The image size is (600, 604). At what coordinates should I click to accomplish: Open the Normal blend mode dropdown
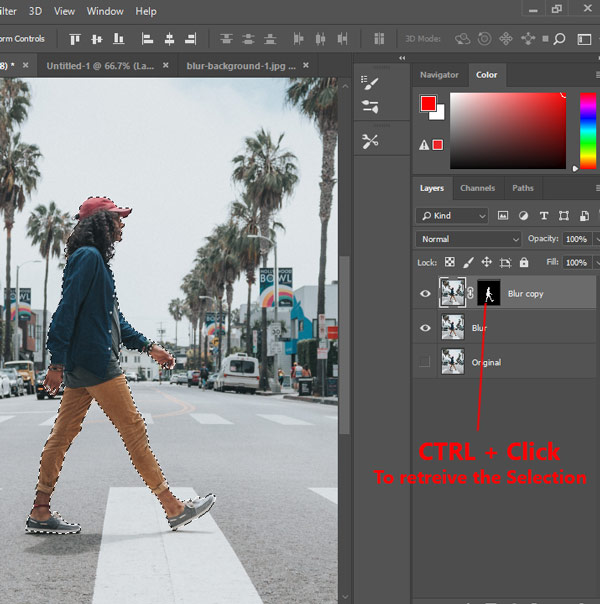pos(468,239)
